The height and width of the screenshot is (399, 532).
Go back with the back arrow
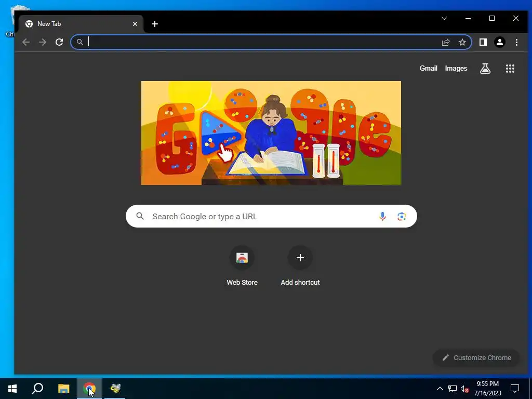tap(26, 42)
